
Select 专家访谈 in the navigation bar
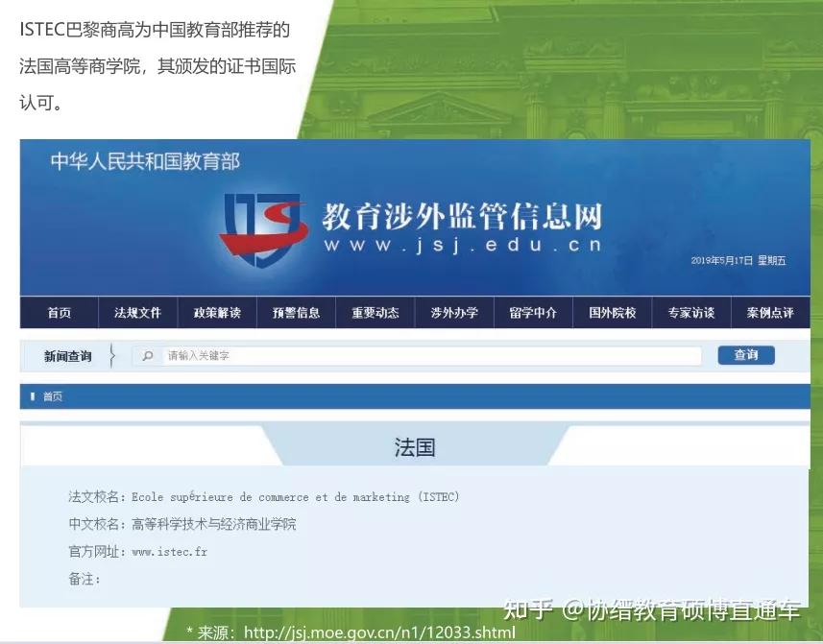691,312
